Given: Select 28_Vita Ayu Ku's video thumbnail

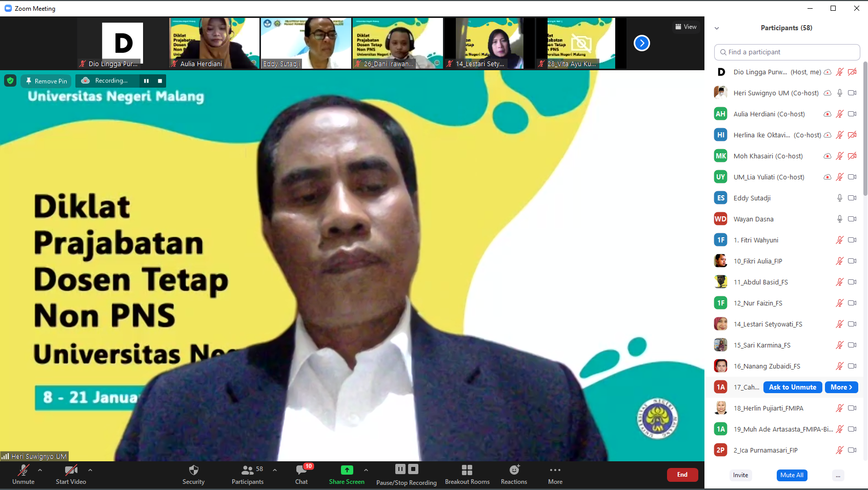Looking at the screenshot, I should click(x=581, y=43).
